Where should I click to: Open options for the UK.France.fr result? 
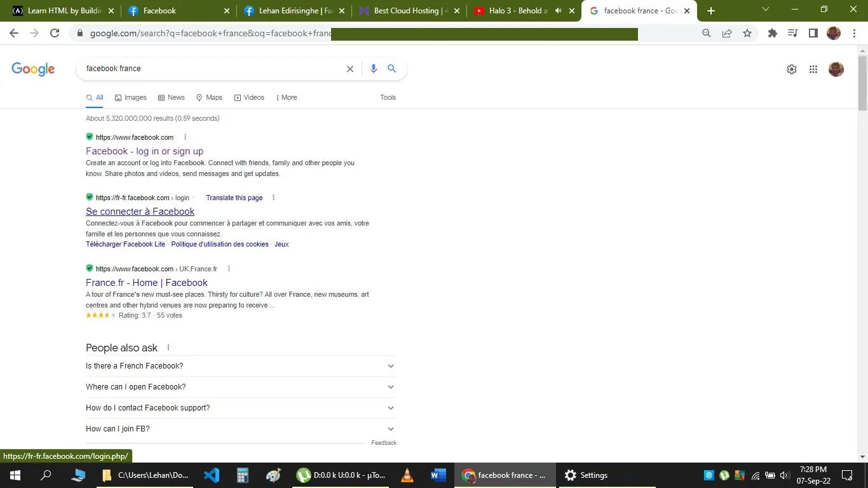(229, 269)
